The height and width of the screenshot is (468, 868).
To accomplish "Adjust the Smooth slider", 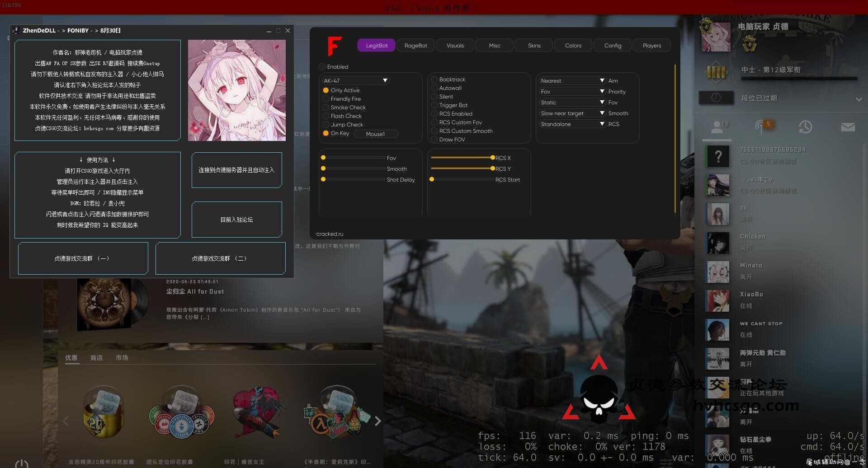I will (x=353, y=168).
